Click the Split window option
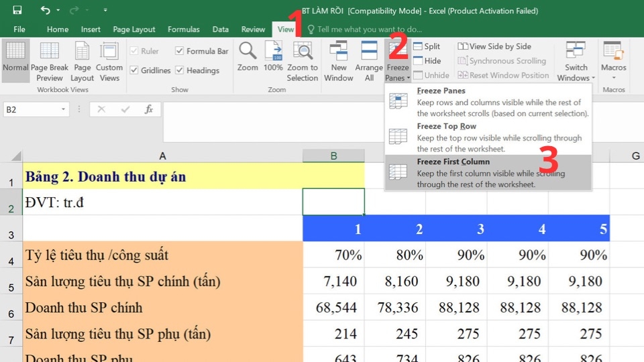The height and width of the screenshot is (362, 644). pyautogui.click(x=427, y=46)
